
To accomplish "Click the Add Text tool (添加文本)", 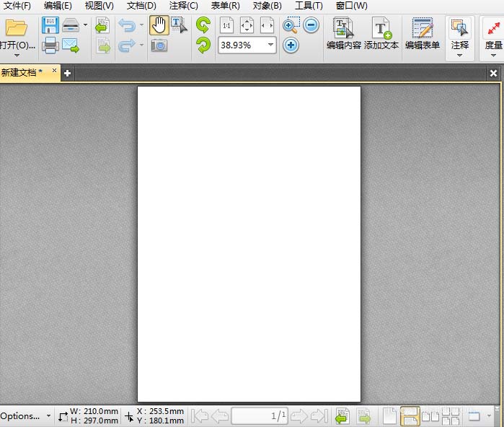I will [381, 34].
